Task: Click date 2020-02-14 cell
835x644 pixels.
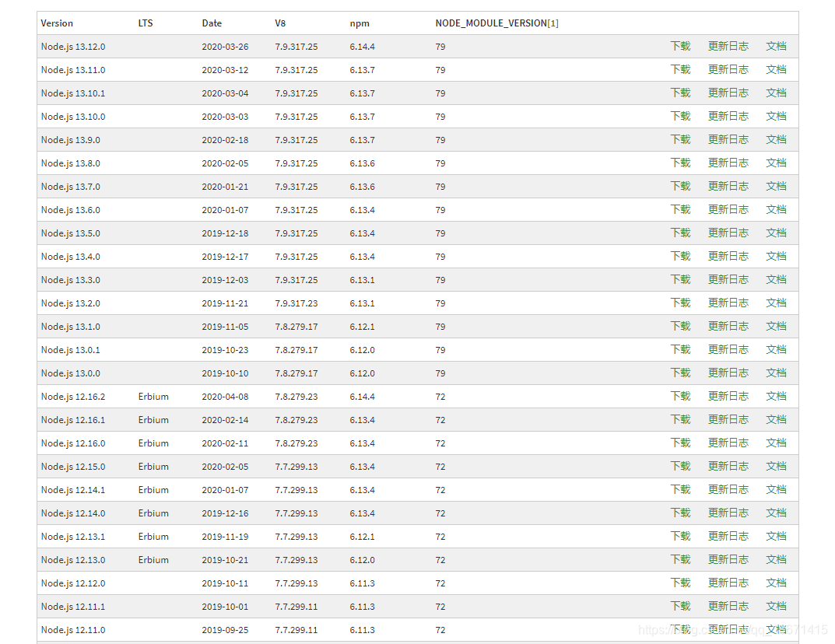Action: (225, 420)
